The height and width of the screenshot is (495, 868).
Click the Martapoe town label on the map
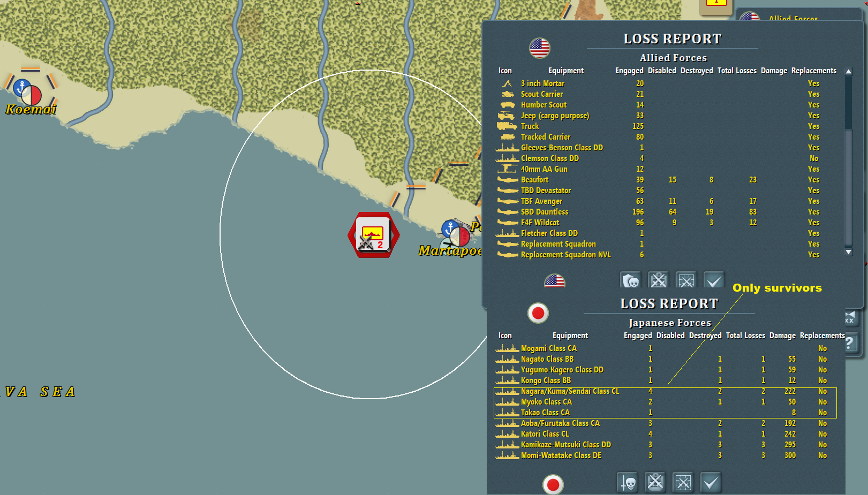[450, 250]
